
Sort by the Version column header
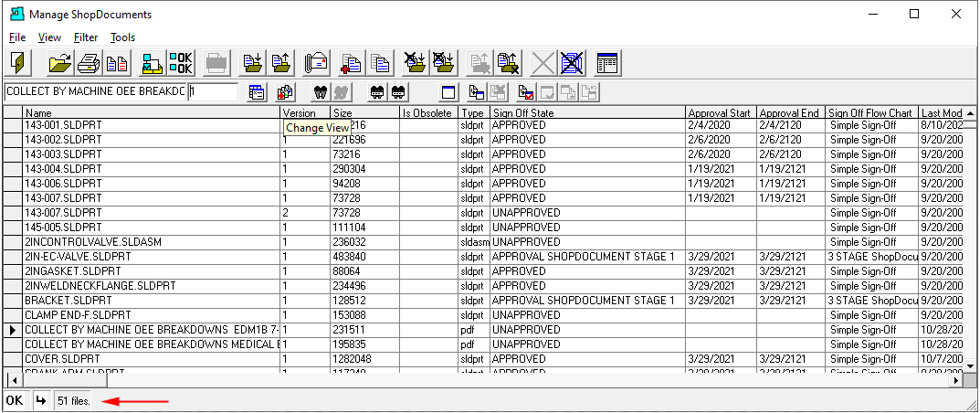(306, 113)
